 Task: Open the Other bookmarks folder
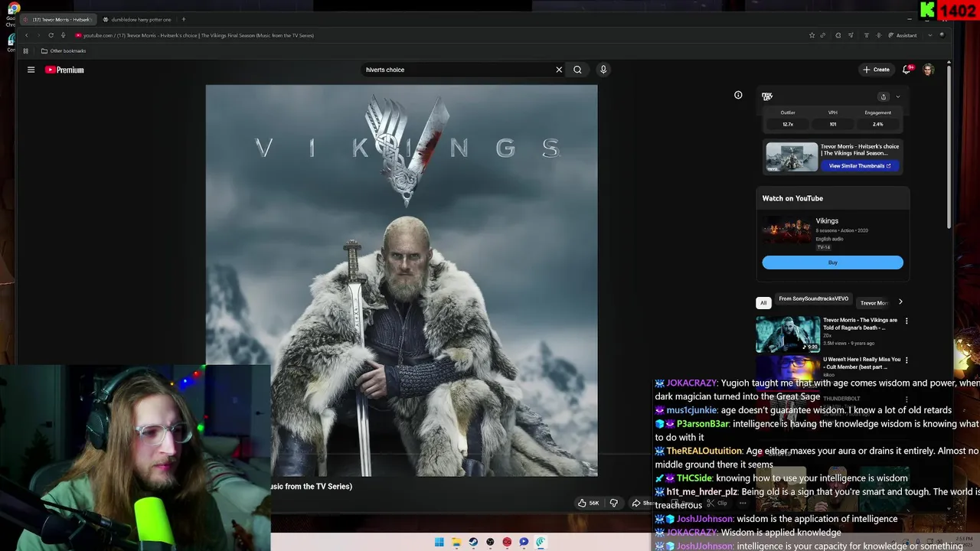click(x=64, y=51)
